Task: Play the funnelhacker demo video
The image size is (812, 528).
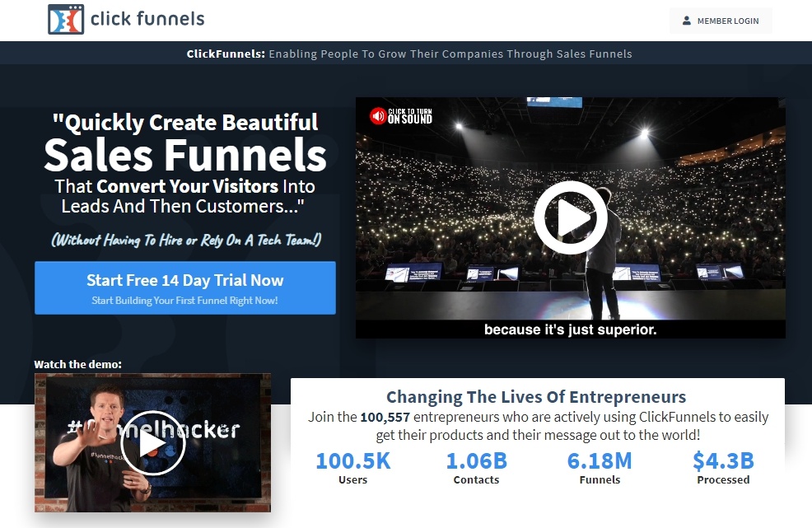Action: (153, 443)
